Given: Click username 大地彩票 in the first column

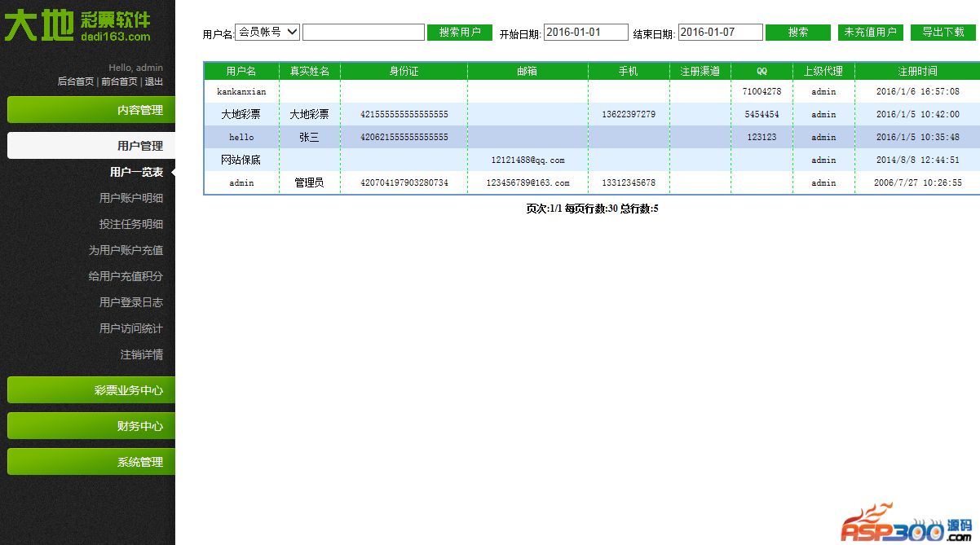Looking at the screenshot, I should point(241,115).
